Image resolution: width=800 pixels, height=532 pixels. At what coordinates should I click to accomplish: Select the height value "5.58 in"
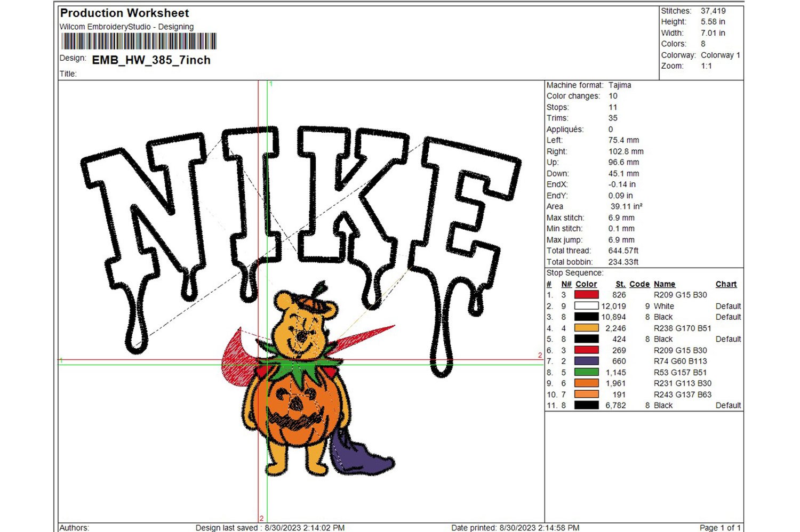pyautogui.click(x=713, y=22)
